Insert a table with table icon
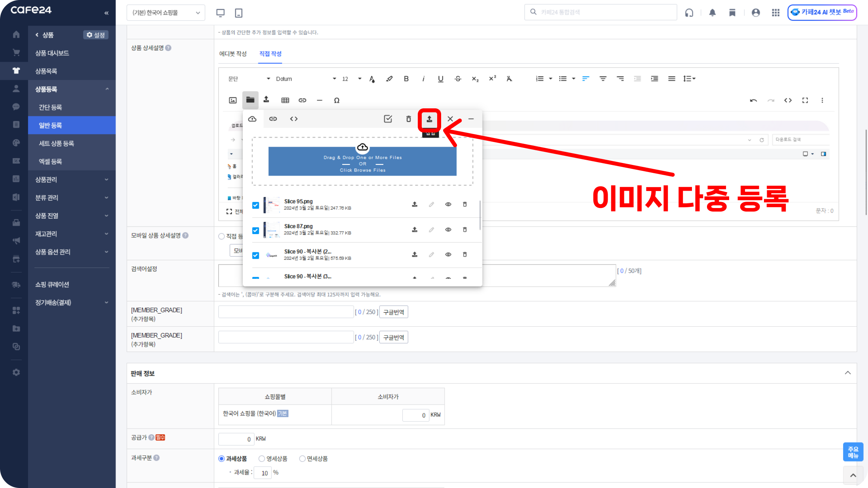Image resolution: width=868 pixels, height=488 pixels. coord(285,100)
